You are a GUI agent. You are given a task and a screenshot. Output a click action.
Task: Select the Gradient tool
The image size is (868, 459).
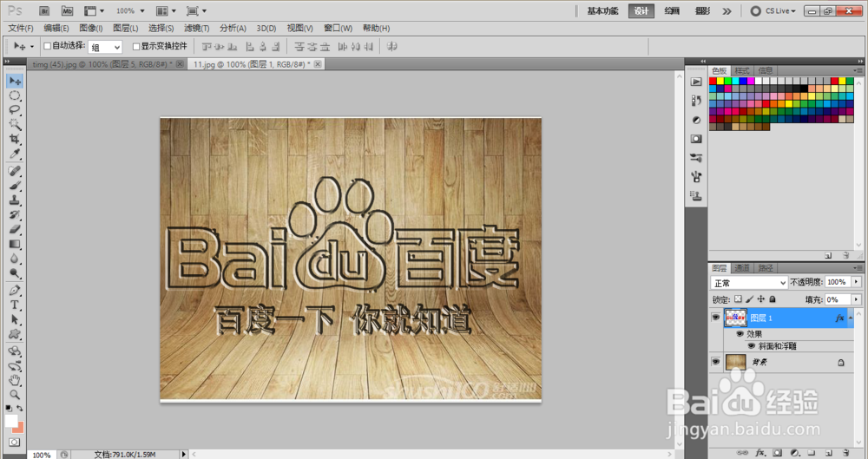tap(15, 244)
